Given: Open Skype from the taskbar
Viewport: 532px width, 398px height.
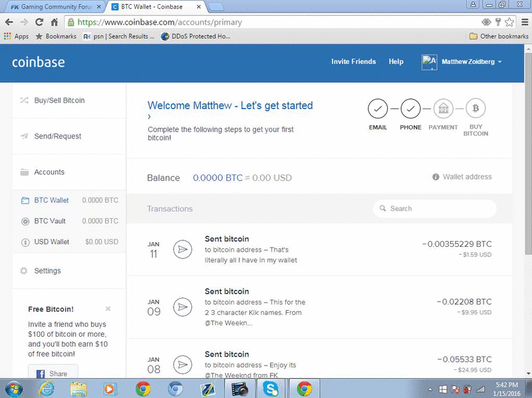Looking at the screenshot, I should [271, 389].
